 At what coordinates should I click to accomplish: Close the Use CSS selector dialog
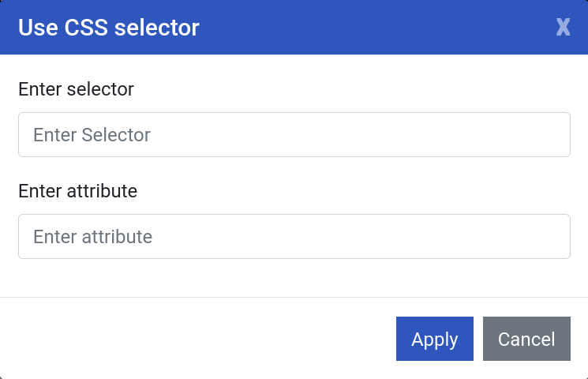pyautogui.click(x=563, y=28)
